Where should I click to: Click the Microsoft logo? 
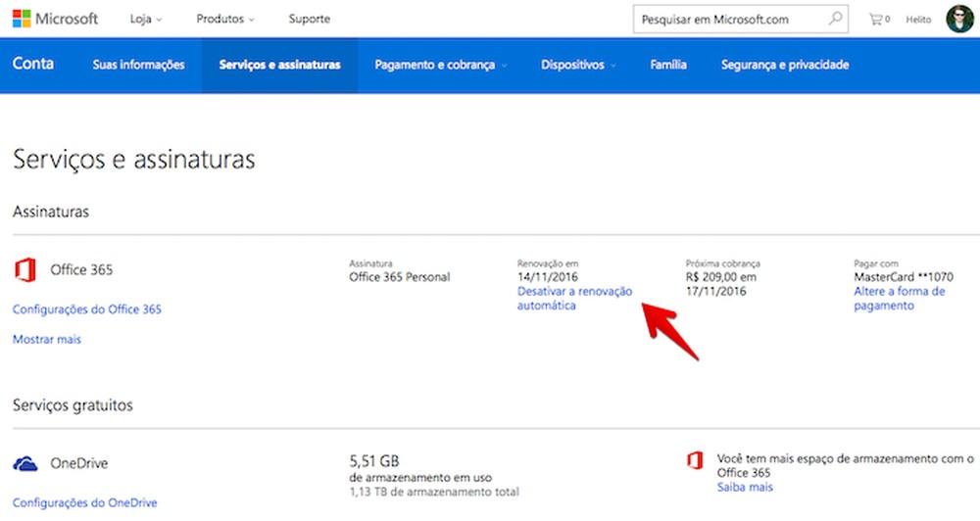tap(55, 19)
